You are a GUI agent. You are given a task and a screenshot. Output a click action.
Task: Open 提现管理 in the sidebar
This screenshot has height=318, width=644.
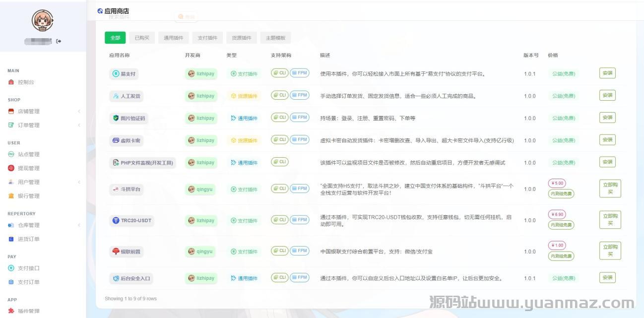(28, 168)
